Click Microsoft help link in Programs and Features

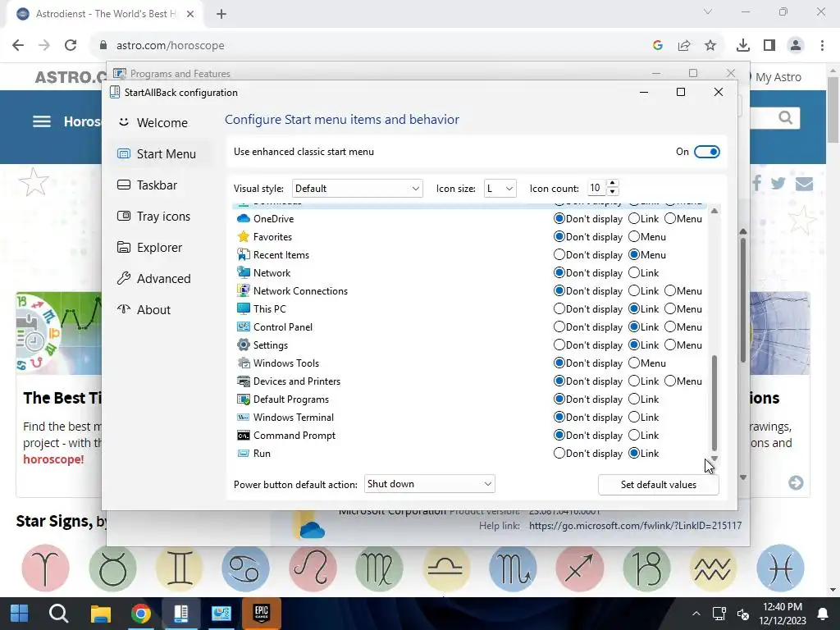point(636,526)
